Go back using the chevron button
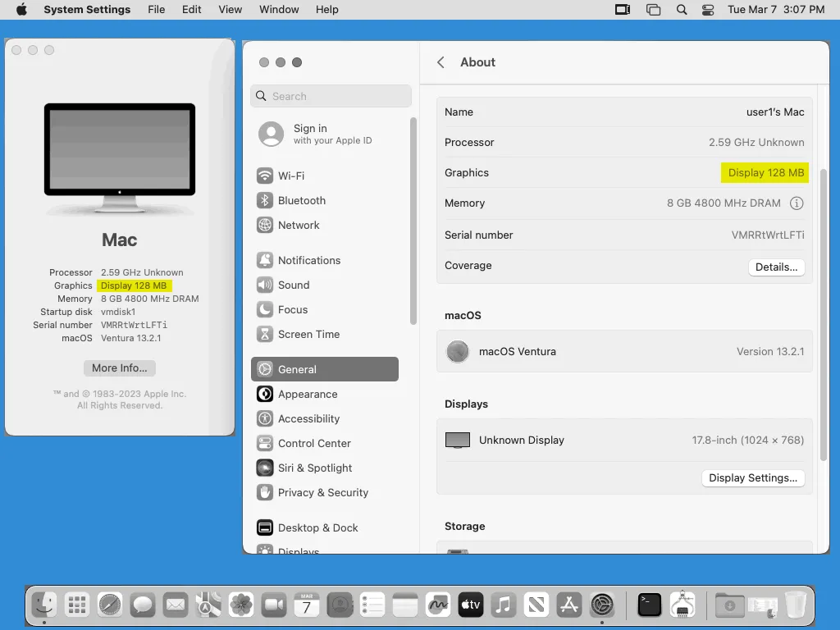The width and height of the screenshot is (840, 630). [441, 62]
